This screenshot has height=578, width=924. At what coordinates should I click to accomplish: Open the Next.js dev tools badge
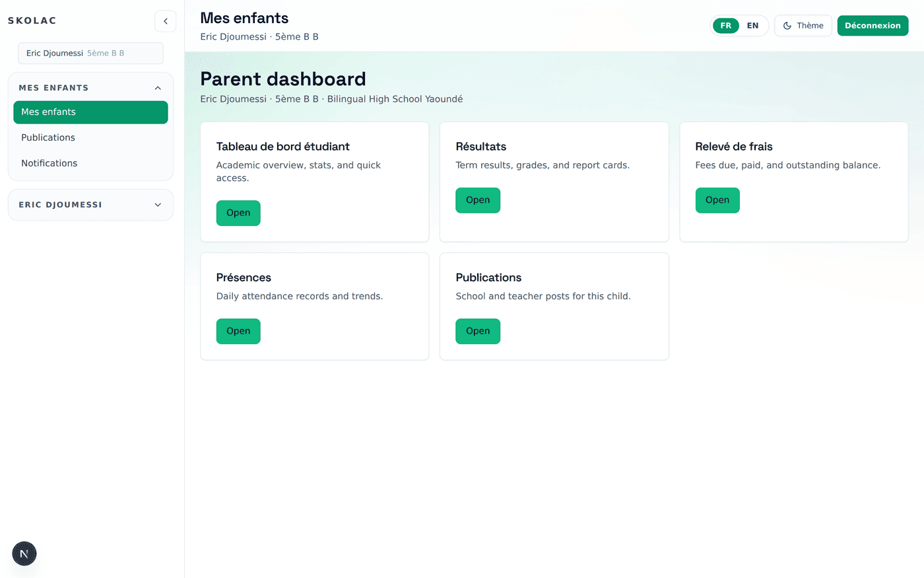coord(24,554)
